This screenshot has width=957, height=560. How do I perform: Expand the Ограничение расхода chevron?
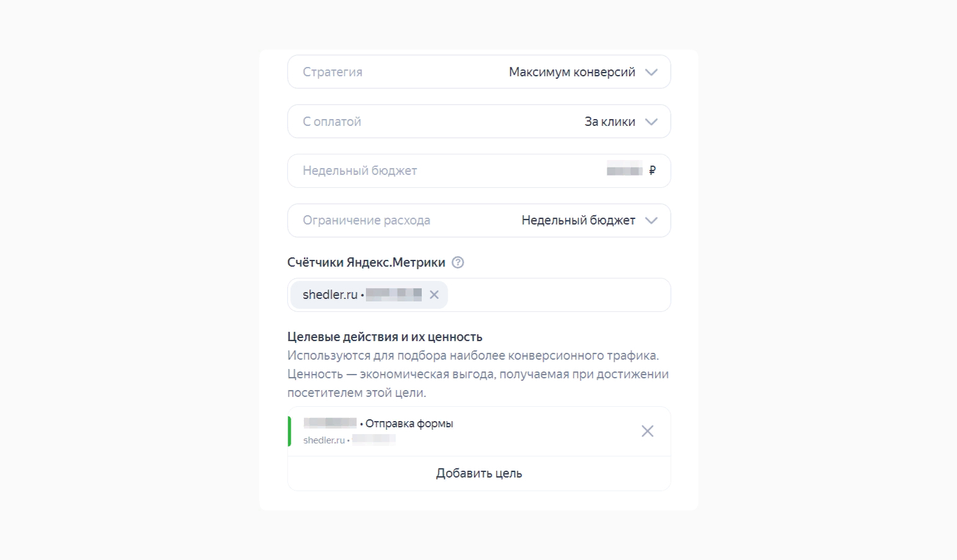click(x=651, y=220)
